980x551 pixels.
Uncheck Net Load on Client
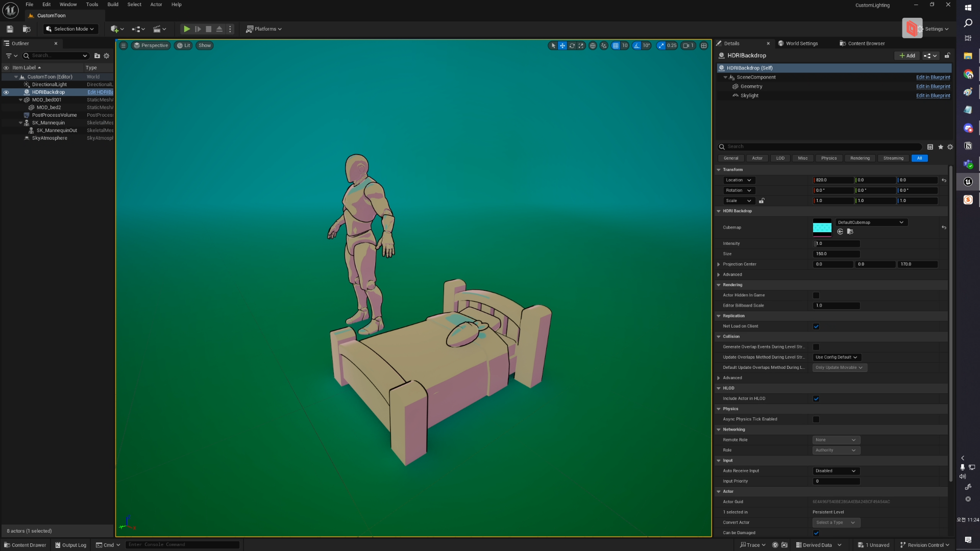816,327
